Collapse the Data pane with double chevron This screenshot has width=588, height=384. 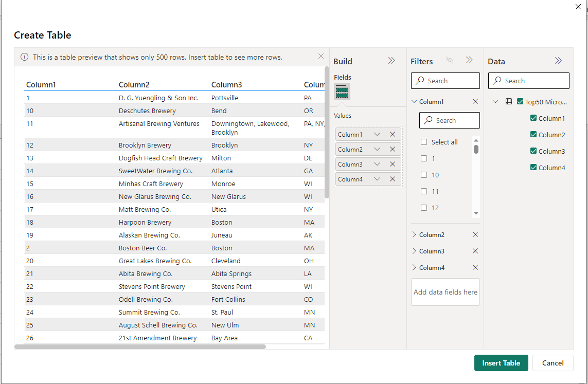[x=558, y=61]
